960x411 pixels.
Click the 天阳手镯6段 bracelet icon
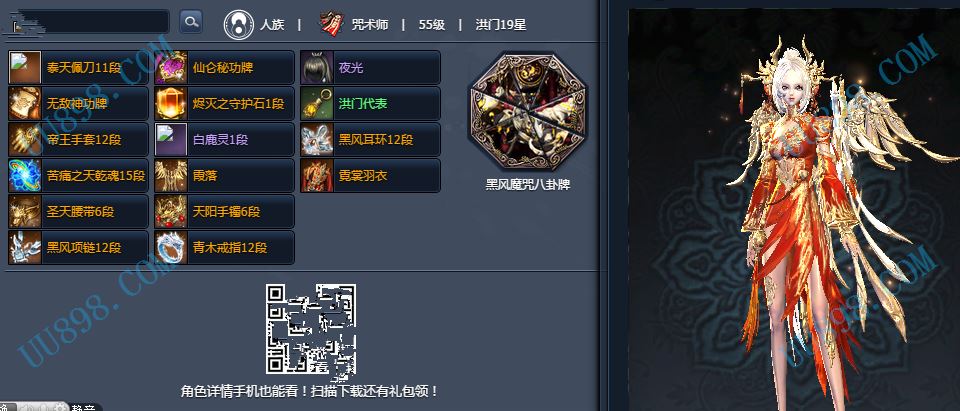pyautogui.click(x=171, y=212)
